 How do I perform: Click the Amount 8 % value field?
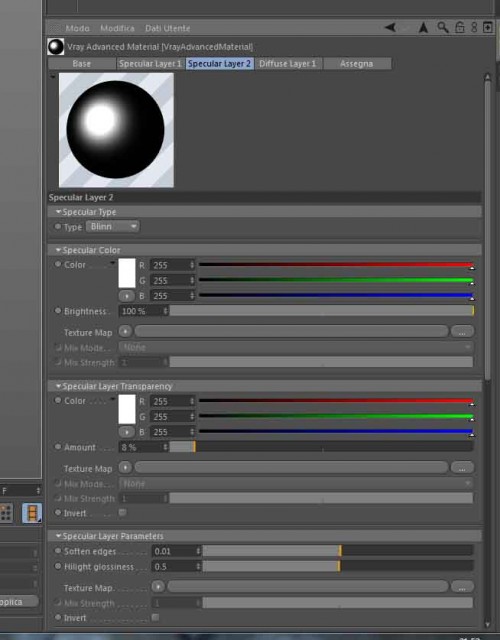click(x=143, y=447)
